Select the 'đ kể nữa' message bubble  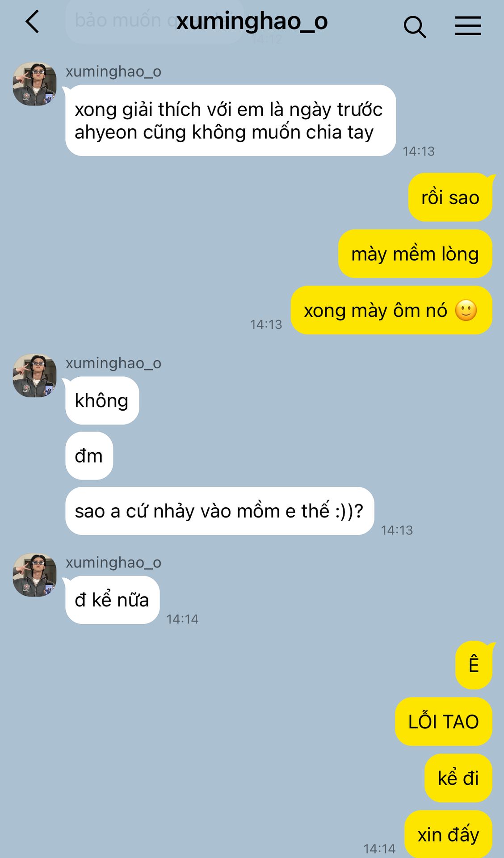(x=113, y=600)
